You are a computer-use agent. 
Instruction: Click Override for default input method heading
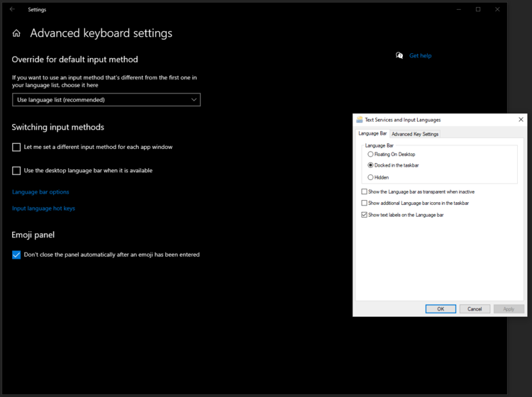click(75, 60)
